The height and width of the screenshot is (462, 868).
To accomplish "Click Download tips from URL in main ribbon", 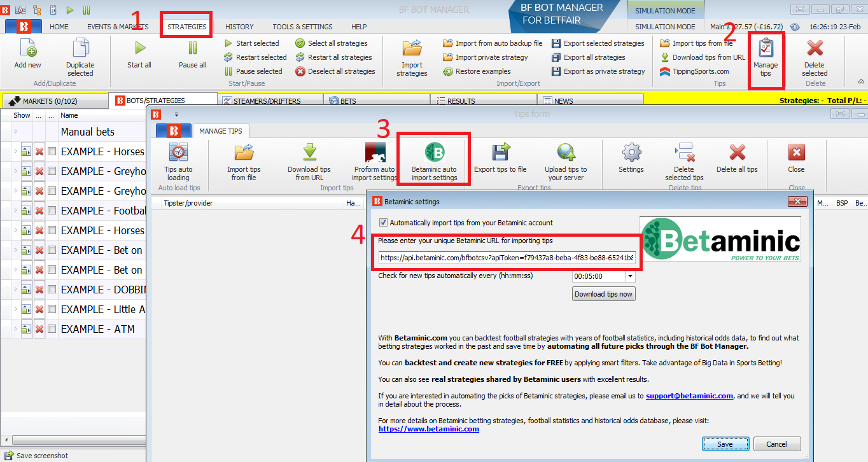I will (703, 57).
